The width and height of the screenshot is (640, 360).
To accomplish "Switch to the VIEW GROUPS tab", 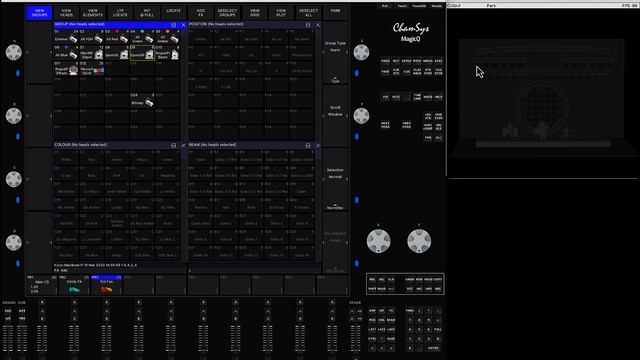I will (39, 13).
